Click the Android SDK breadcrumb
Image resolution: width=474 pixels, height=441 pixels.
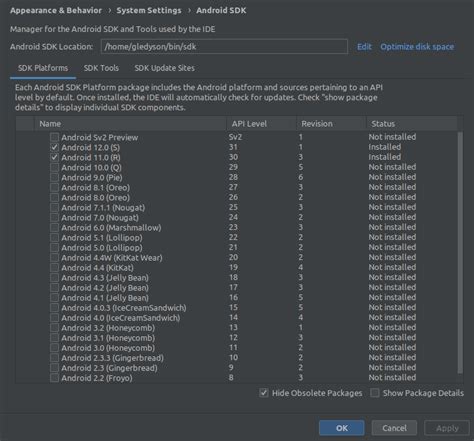[x=221, y=10]
